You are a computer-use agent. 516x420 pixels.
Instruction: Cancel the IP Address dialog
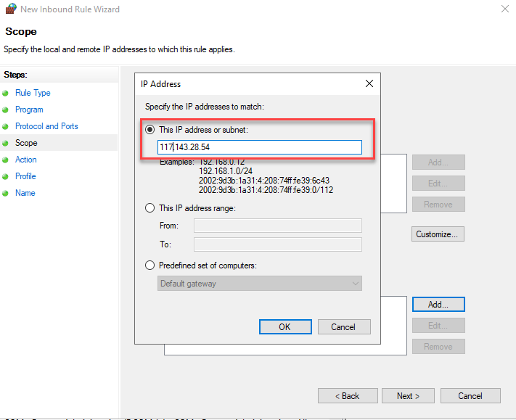(343, 327)
